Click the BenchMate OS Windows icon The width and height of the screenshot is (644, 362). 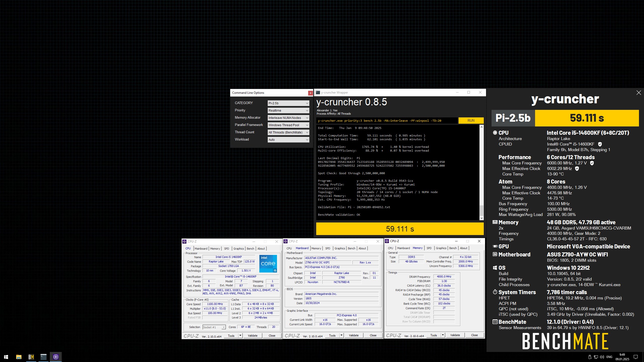coord(495,268)
